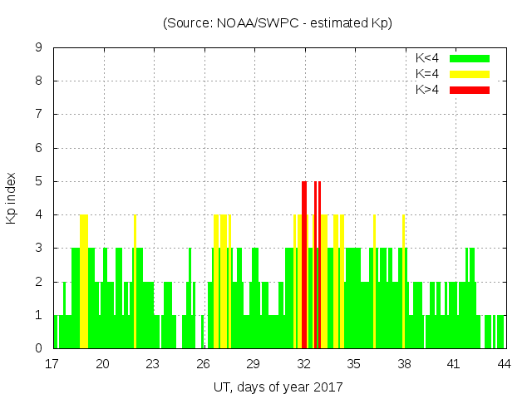The height and width of the screenshot is (399, 532).
Task: Click y-axis tick label 9
Action: click(39, 48)
